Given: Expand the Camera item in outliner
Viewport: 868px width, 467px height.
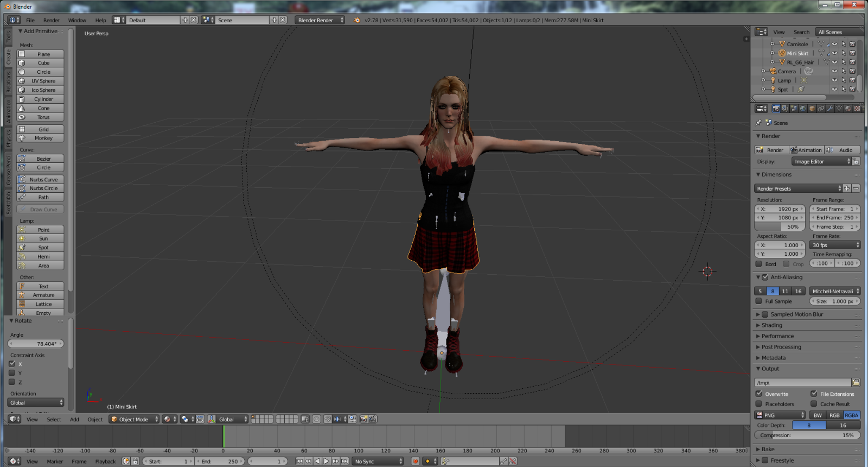Looking at the screenshot, I should pos(763,71).
